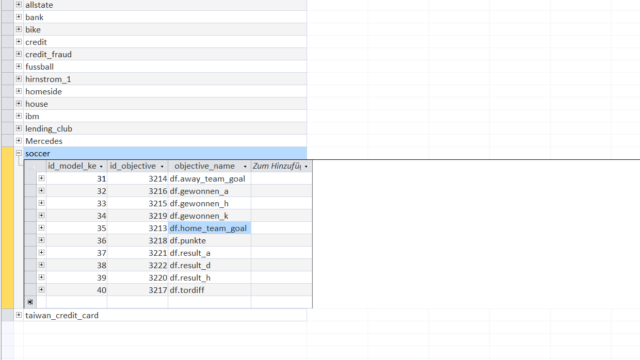This screenshot has height=360, width=640.
Task: Expand the Mercedes record
Action: 19,140
